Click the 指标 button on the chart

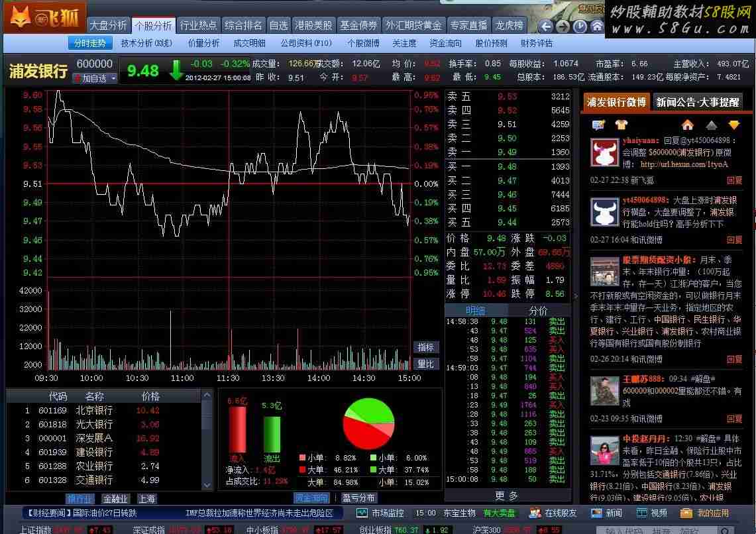pyautogui.click(x=426, y=347)
